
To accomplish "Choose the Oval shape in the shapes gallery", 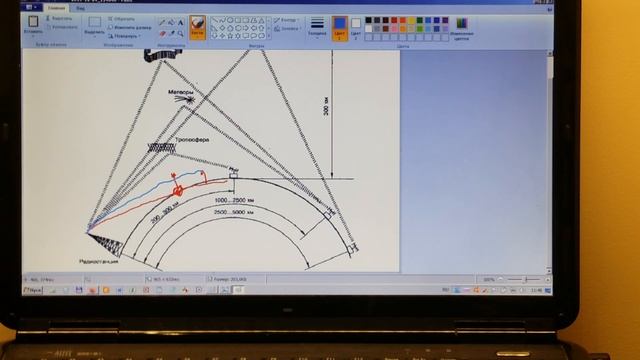I will (230, 20).
